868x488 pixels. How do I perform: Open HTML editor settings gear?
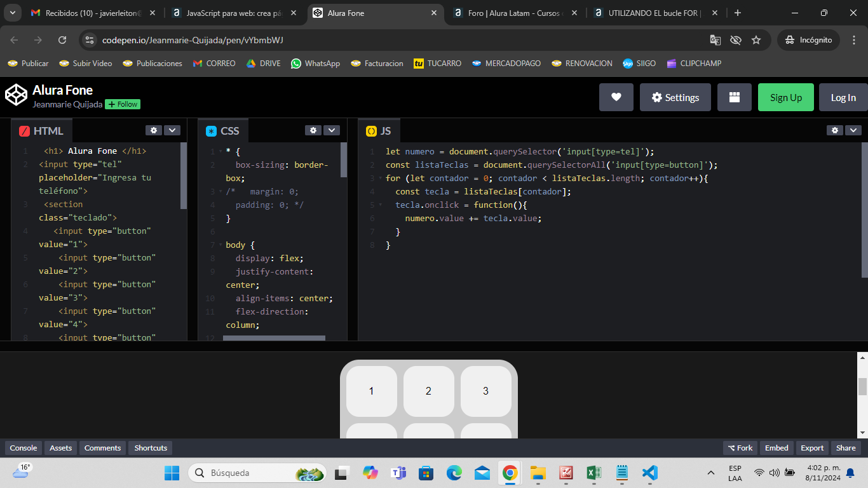tap(154, 130)
